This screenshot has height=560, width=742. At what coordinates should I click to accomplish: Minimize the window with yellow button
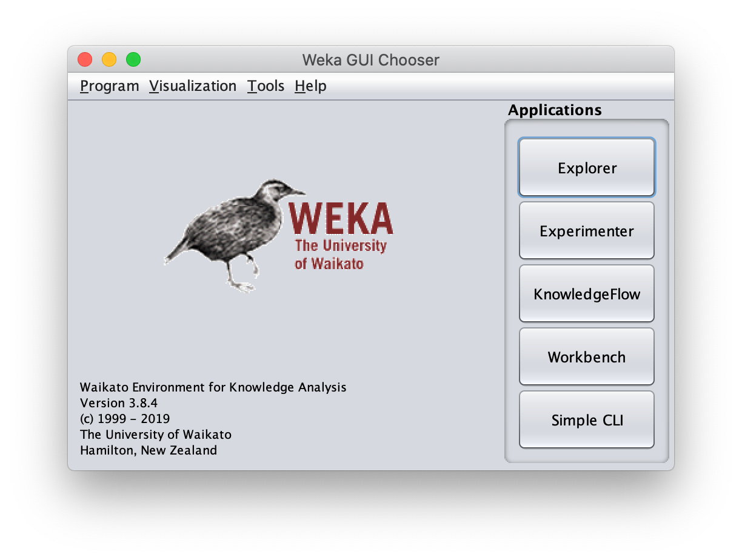tap(109, 59)
